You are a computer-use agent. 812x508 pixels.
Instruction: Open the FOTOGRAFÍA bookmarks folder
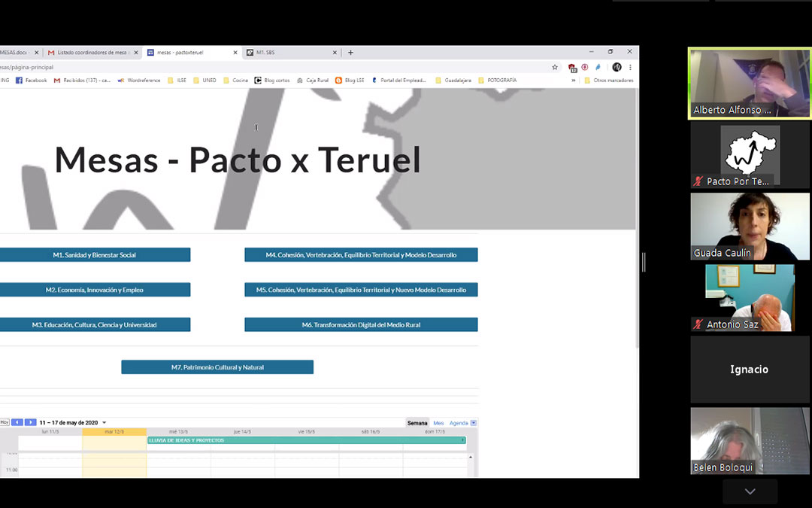(x=497, y=81)
